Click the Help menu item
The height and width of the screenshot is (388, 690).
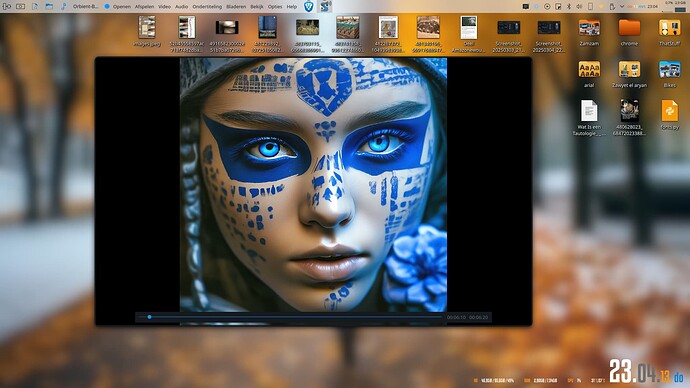(x=292, y=7)
